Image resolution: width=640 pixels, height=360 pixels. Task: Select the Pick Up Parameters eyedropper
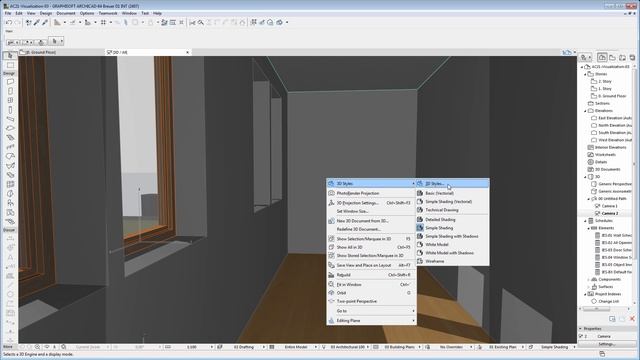(x=37, y=22)
